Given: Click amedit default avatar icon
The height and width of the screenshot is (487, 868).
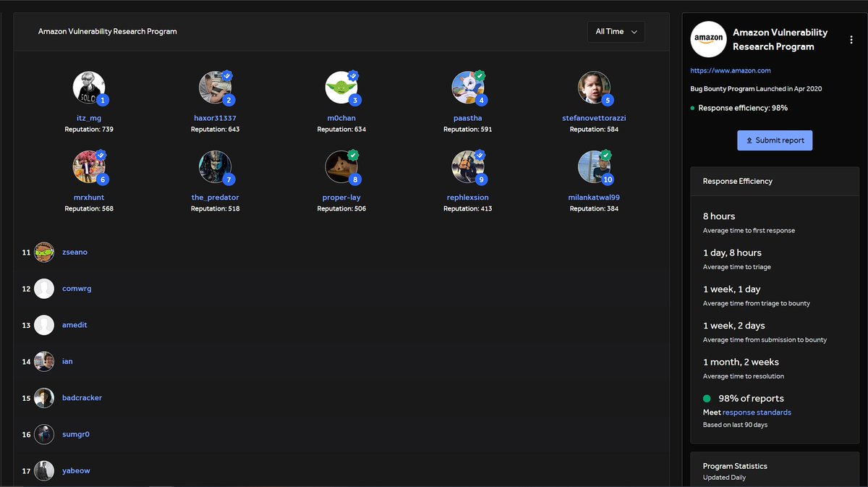Looking at the screenshot, I should pos(44,325).
